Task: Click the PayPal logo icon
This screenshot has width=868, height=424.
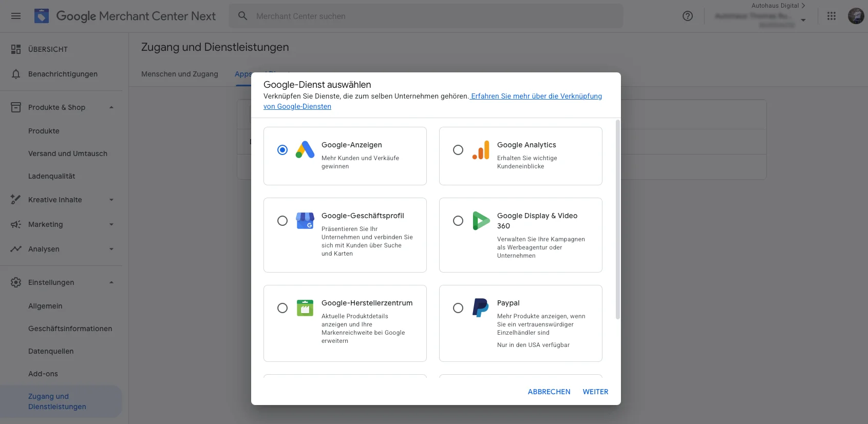Action: [x=481, y=307]
